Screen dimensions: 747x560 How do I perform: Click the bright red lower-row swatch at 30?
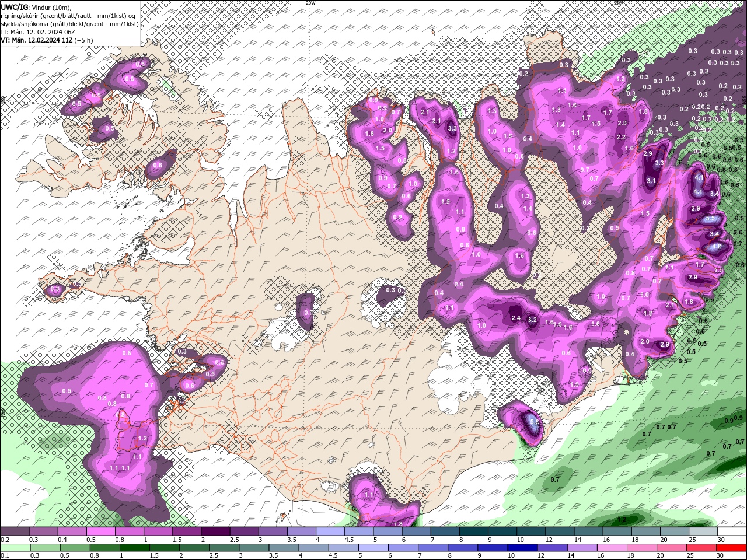pyautogui.click(x=732, y=548)
